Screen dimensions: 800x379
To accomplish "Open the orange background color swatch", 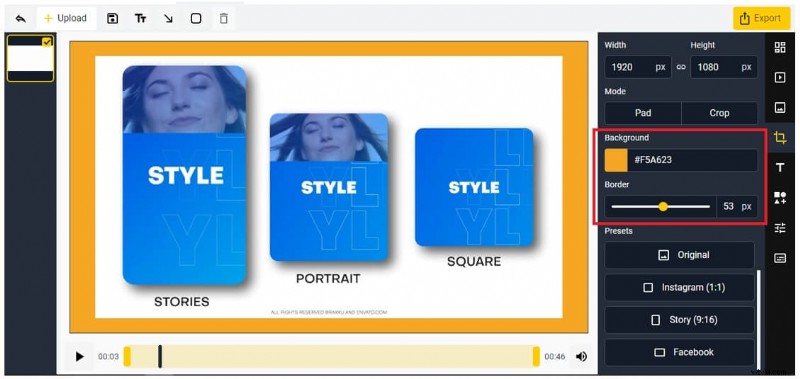I will (x=616, y=160).
